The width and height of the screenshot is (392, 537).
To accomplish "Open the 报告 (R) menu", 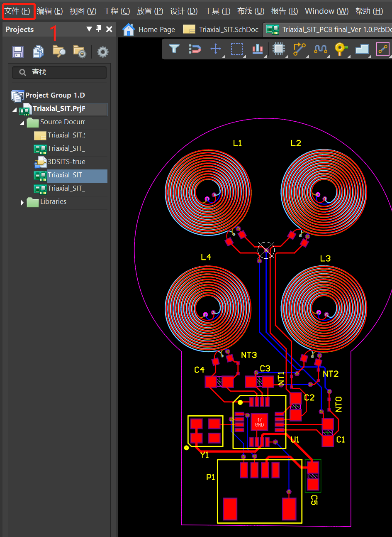I will coord(285,11).
